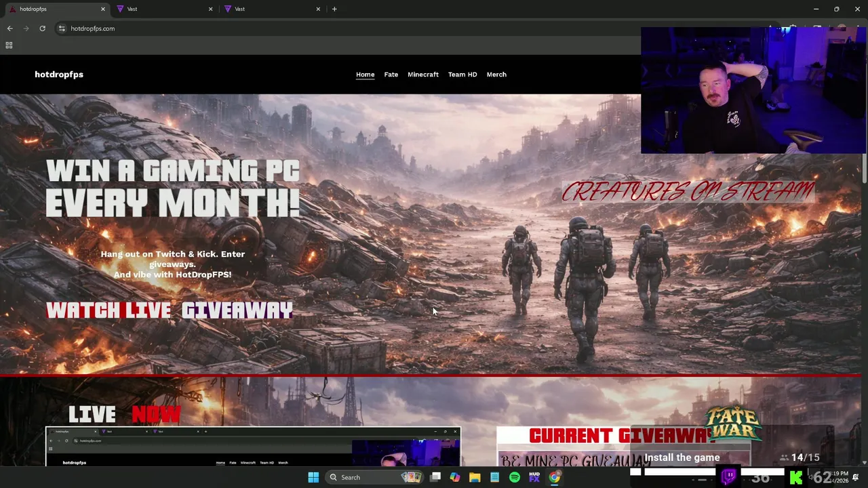868x488 pixels.
Task: Open the embedded live stream preview
Action: [x=253, y=447]
